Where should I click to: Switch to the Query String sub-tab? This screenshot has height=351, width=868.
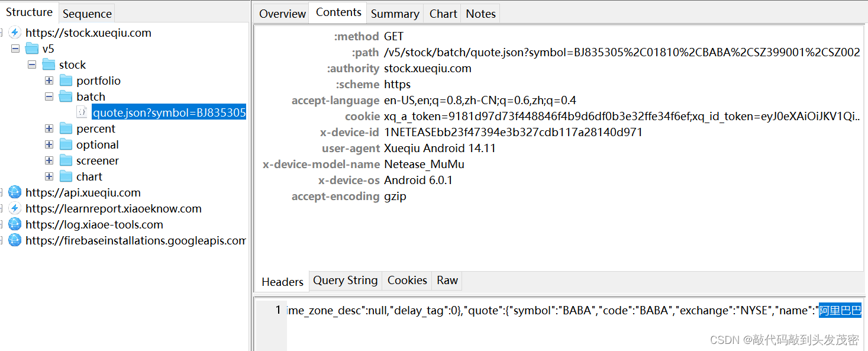click(x=345, y=281)
